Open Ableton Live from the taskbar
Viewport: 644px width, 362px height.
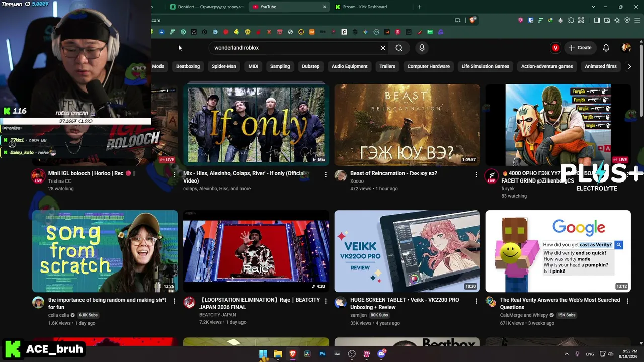point(337,354)
